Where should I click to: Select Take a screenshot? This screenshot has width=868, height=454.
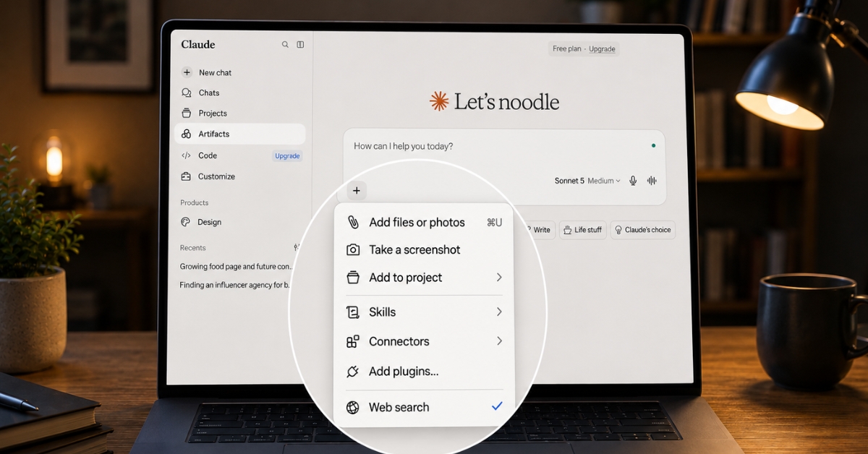[x=424, y=249]
